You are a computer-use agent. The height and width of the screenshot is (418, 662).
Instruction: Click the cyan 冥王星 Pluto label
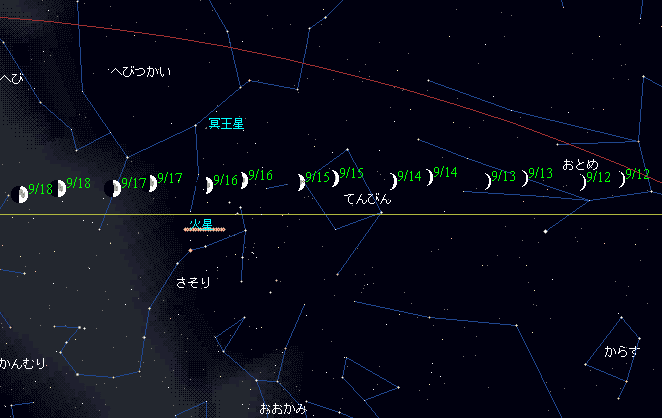[226, 124]
